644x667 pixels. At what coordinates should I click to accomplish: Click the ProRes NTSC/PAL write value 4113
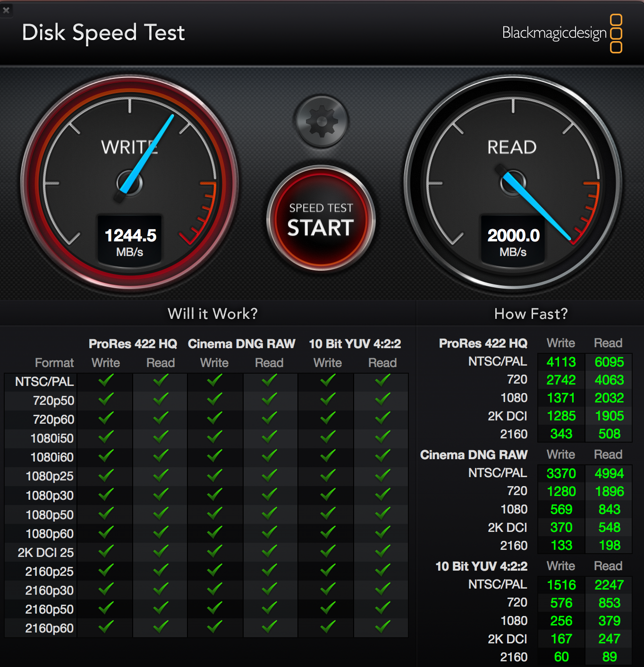561,362
